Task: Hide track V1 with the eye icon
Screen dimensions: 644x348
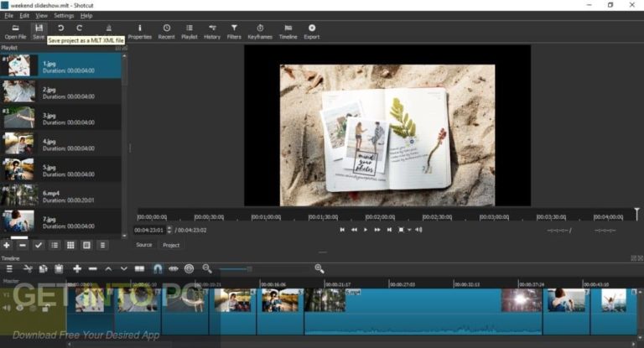Action: coord(20,308)
